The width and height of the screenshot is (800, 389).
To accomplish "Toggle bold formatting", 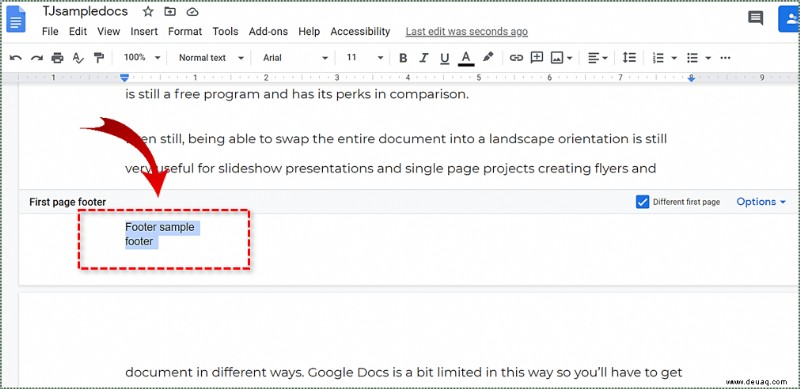I will tap(403, 58).
